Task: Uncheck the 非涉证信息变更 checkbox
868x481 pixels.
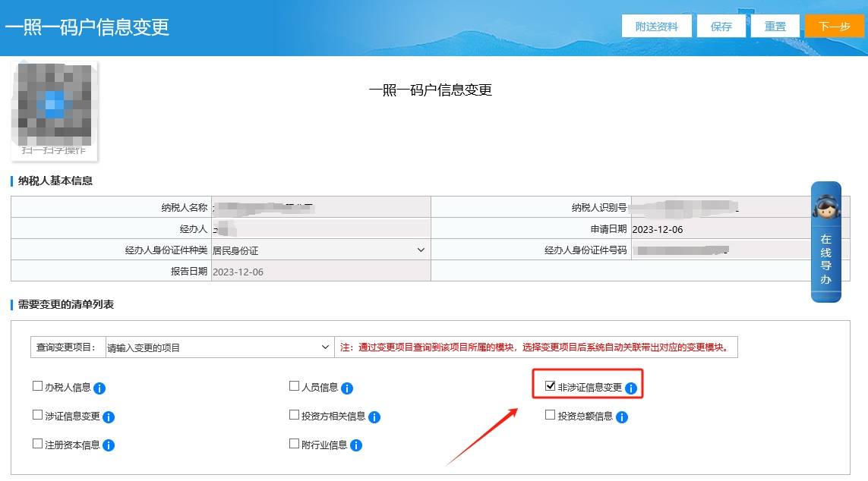Action: 551,386
